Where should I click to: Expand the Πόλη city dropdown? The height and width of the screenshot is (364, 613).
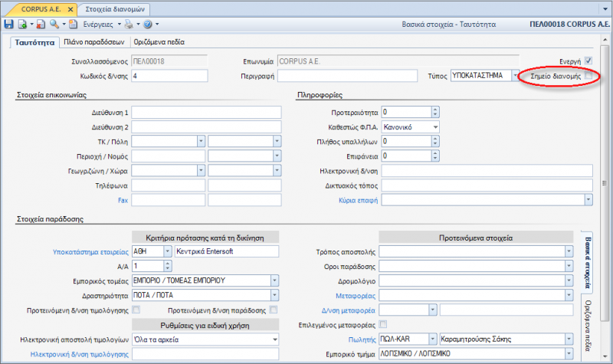(x=277, y=142)
